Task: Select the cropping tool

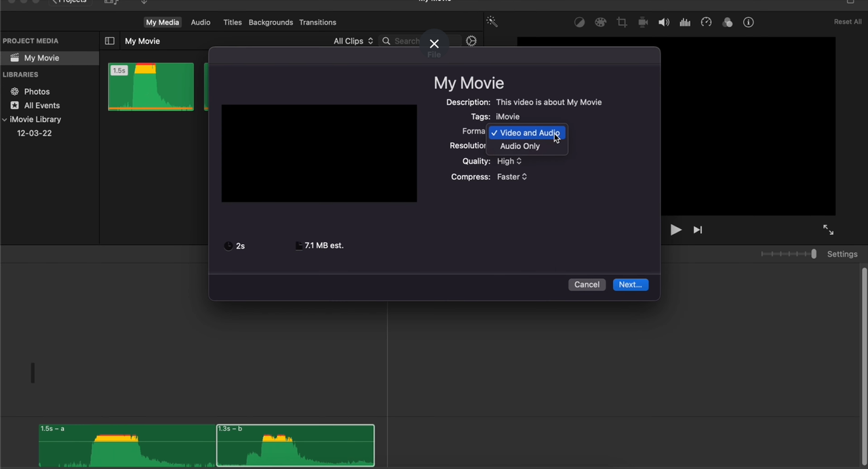Action: coord(622,22)
